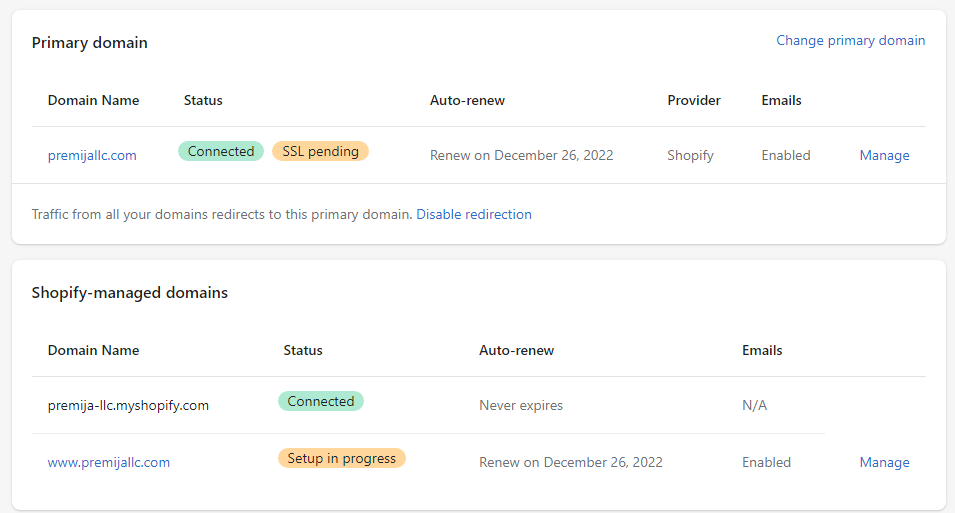Click Auto-renew header in Primary domain table

pos(467,100)
